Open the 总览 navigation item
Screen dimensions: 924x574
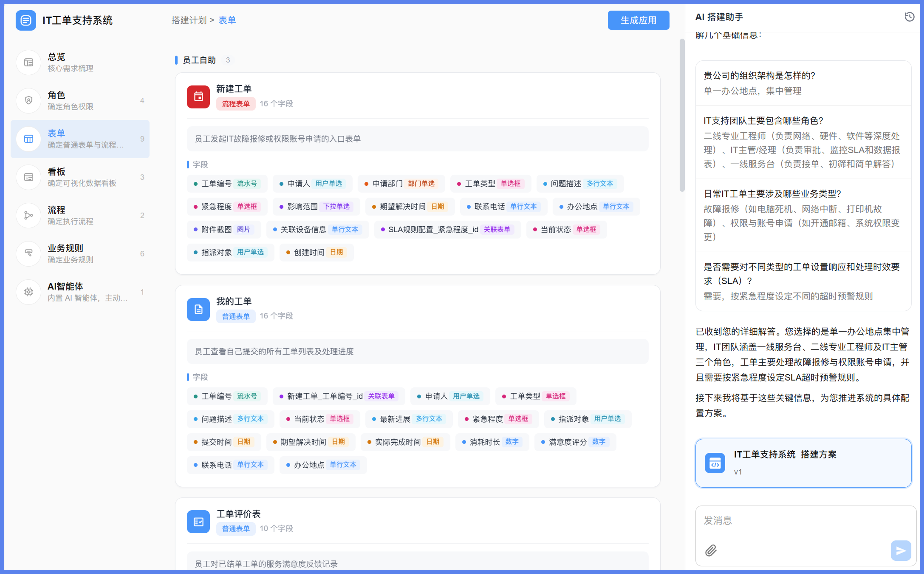click(x=80, y=62)
